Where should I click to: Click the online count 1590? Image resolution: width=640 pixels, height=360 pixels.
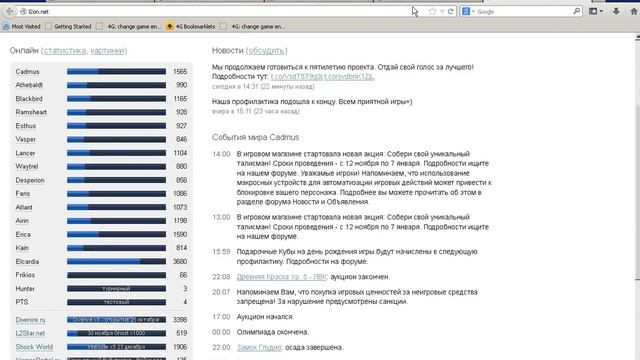[180, 234]
